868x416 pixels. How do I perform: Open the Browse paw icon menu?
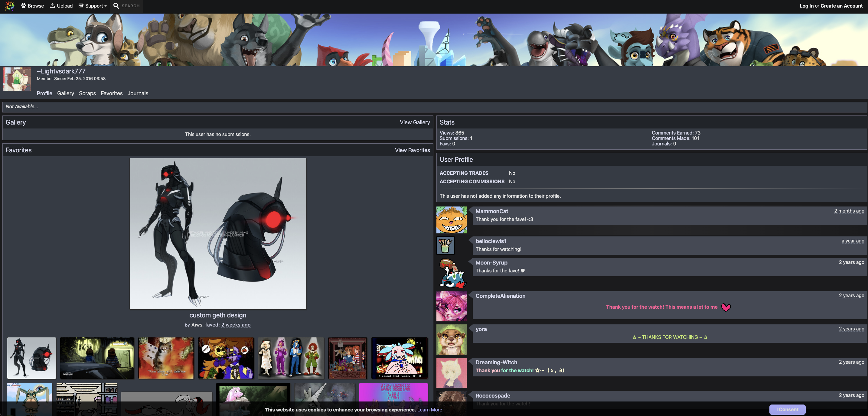(x=32, y=6)
